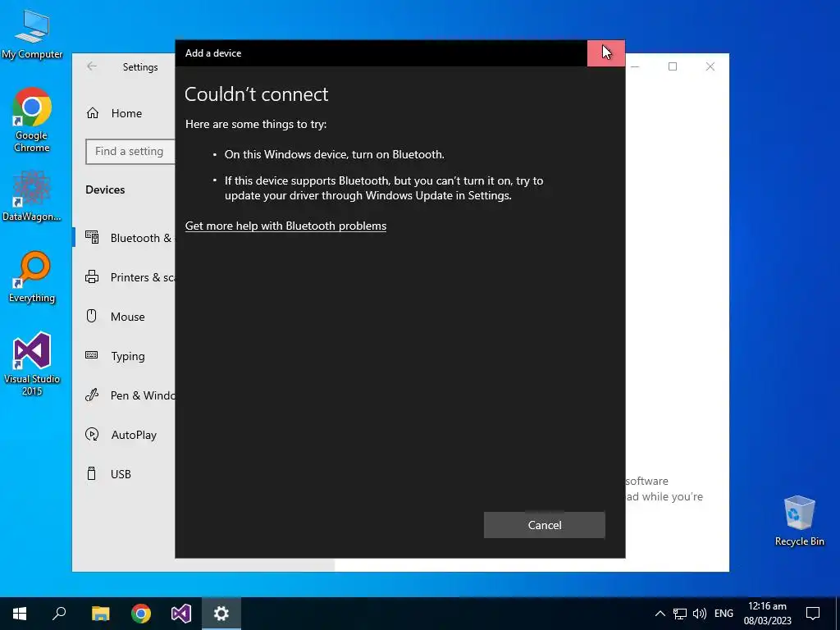Open the taskbar clock and date

point(767,614)
